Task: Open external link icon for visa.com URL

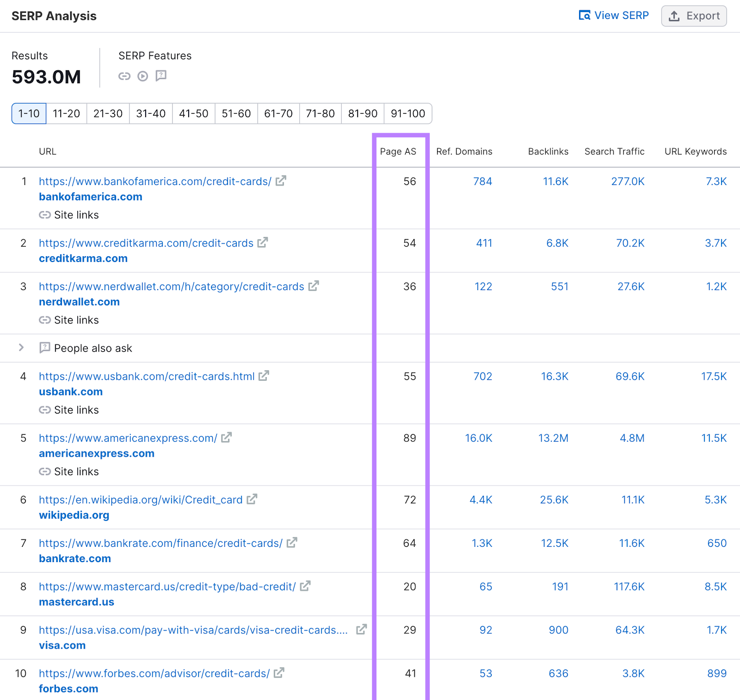Action: point(361,629)
